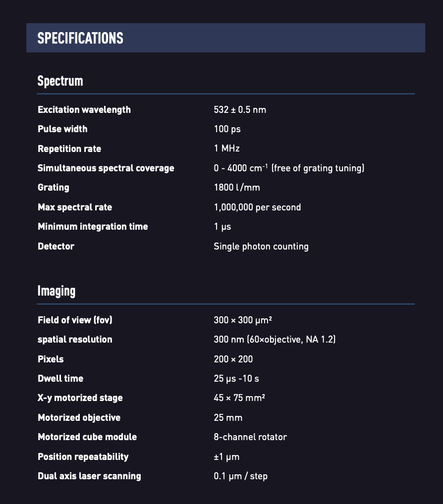Click the 532 ± 0.5 nm value
The width and height of the screenshot is (443, 504).
[240, 109]
